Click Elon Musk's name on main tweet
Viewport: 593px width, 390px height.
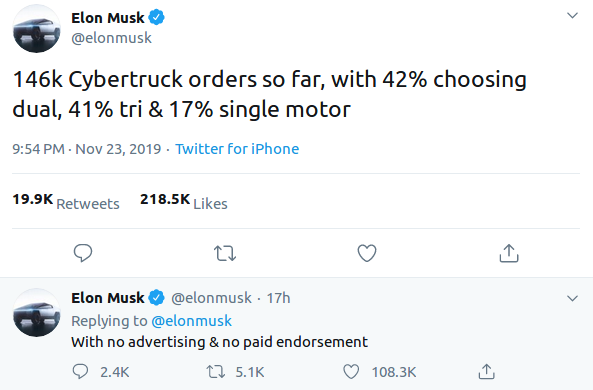point(108,18)
